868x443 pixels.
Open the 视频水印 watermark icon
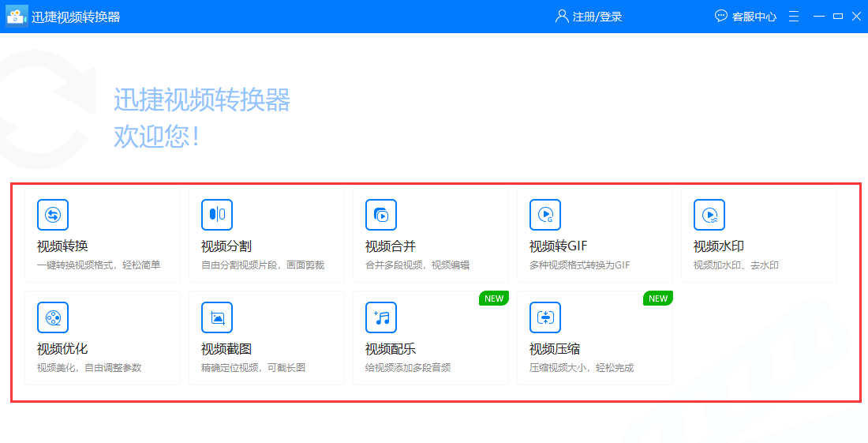[709, 215]
